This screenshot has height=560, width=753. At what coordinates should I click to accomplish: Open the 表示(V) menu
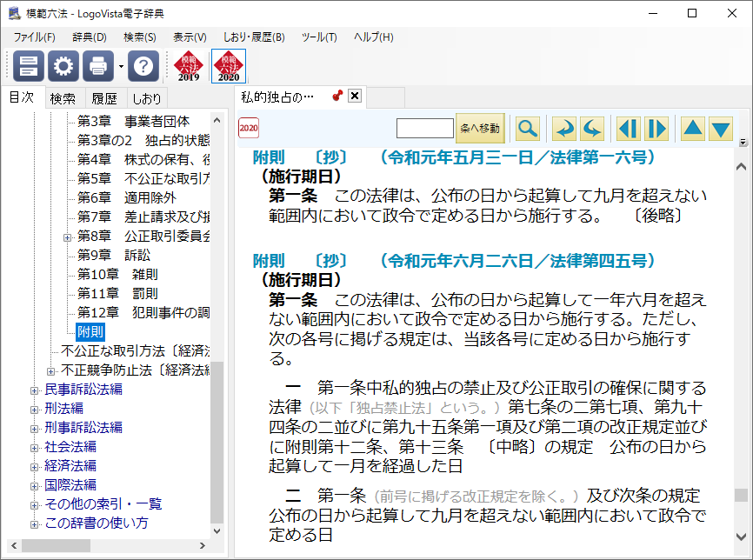(x=190, y=37)
